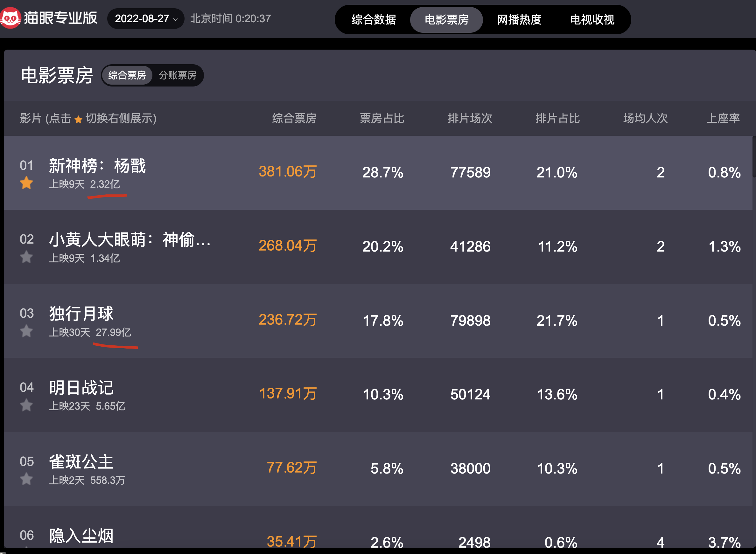Click 上映9天 2.32亿 subtitle

point(85,184)
